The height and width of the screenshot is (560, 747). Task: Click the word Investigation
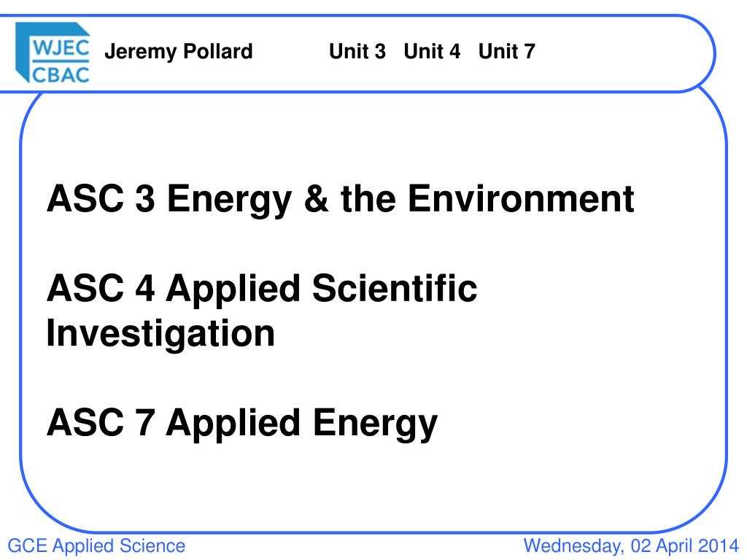click(x=160, y=333)
